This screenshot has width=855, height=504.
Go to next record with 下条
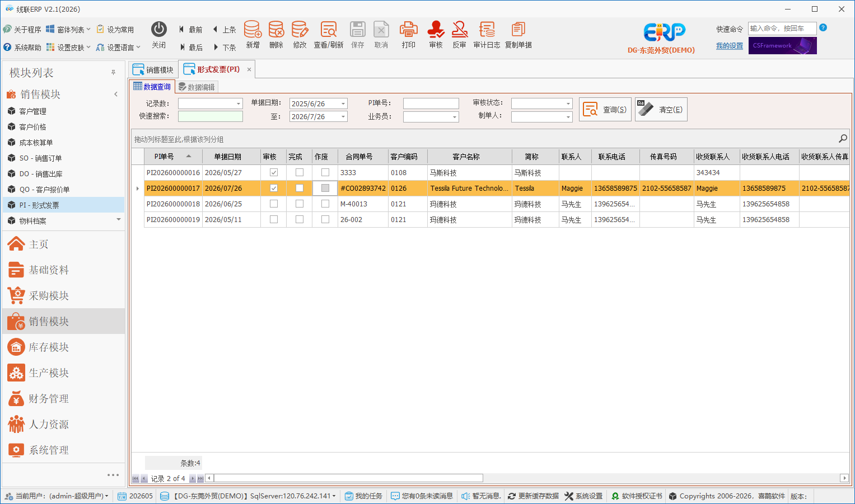(x=224, y=48)
